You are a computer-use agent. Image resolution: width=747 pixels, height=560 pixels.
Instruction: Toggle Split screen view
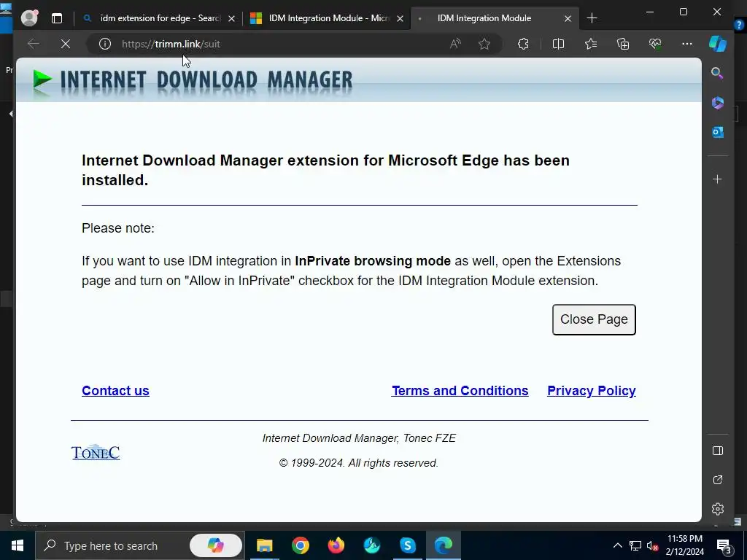(558, 44)
